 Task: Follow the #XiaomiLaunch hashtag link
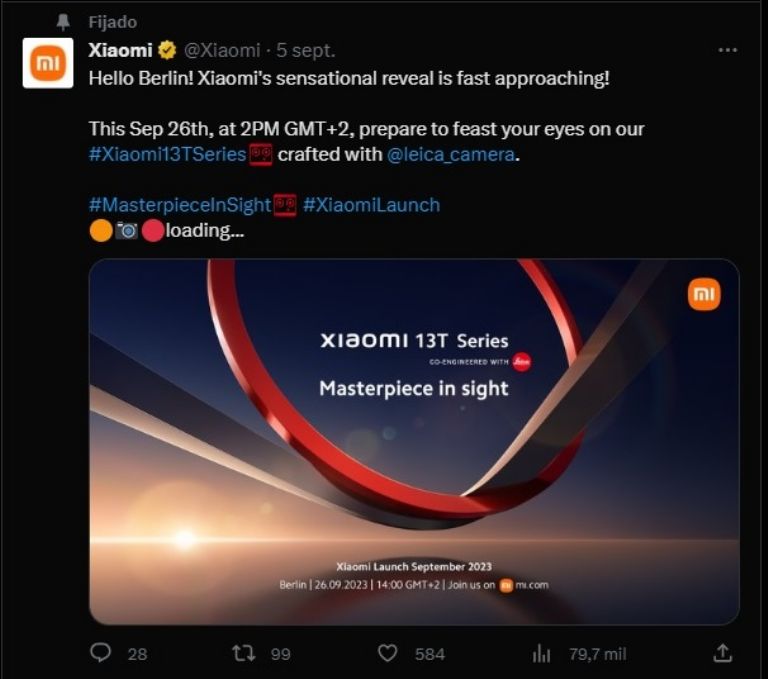coord(371,204)
